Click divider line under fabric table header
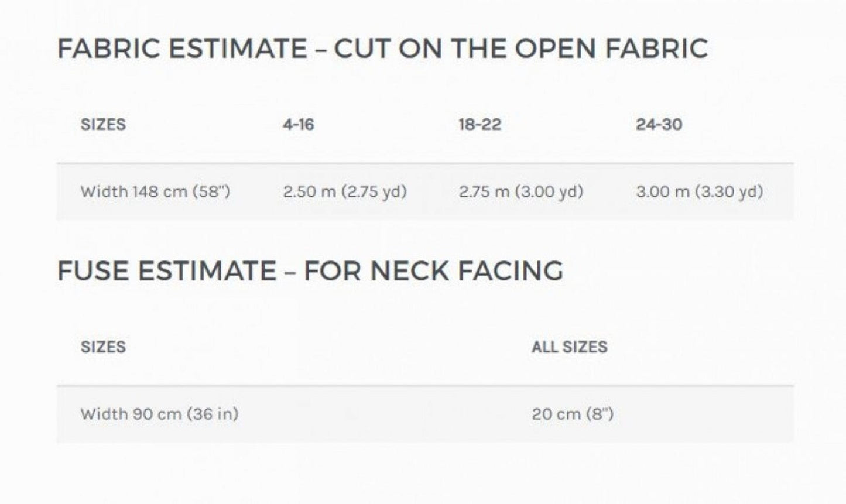The width and height of the screenshot is (846, 504). tap(425, 163)
